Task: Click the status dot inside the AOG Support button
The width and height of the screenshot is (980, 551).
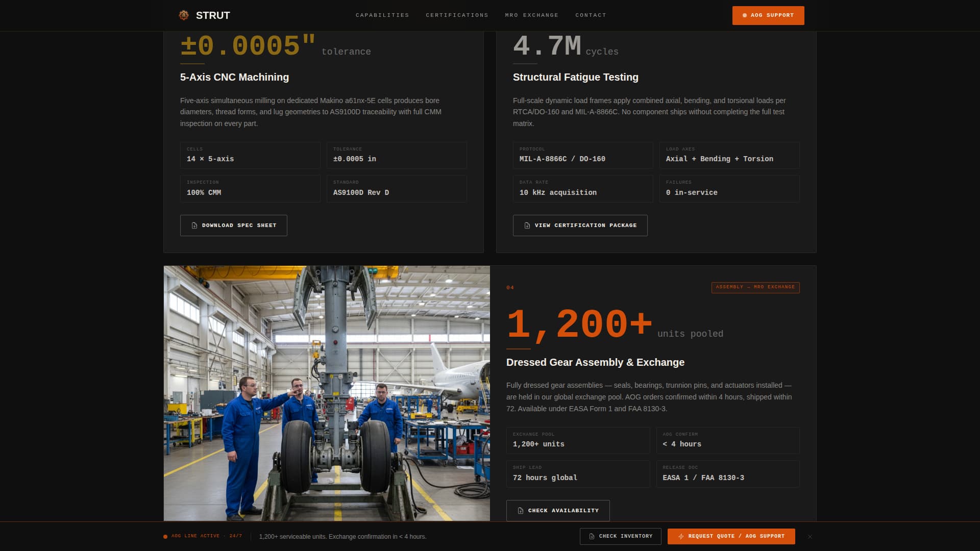Action: [744, 15]
